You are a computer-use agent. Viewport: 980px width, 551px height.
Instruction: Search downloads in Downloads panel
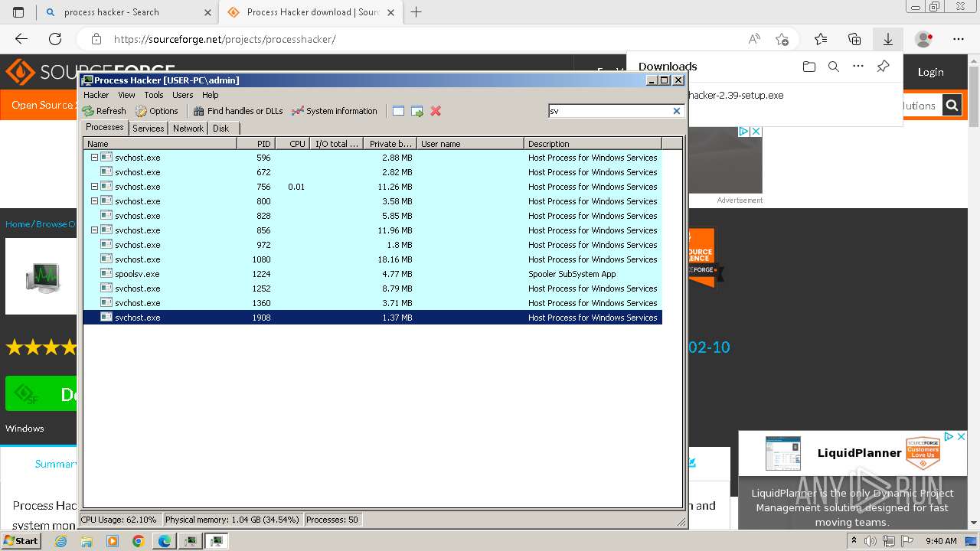pos(834,67)
